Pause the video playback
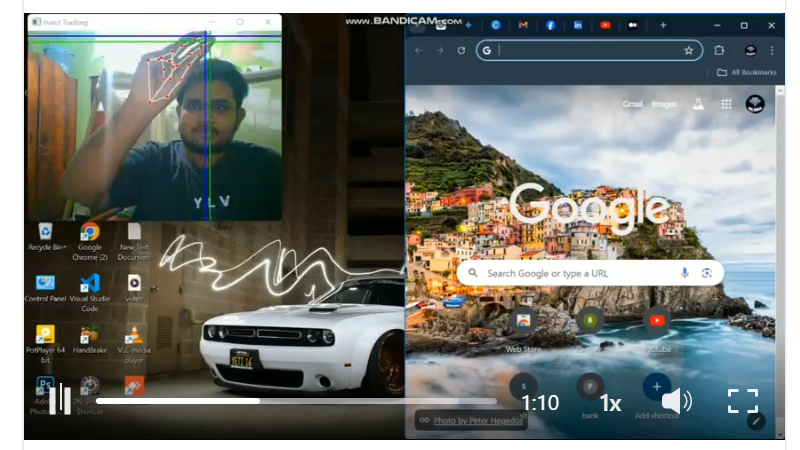The image size is (800, 450). 60,399
